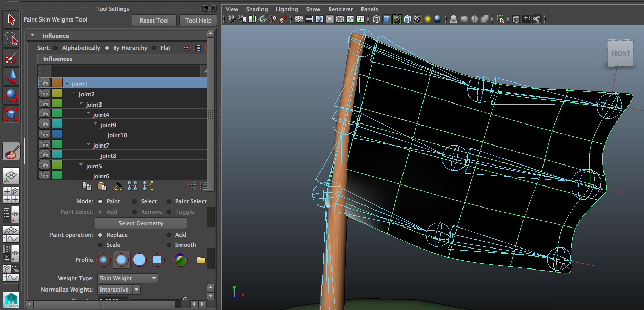Screen dimensions: 644x310
Task: Click the copy weights clipboard icon
Action: [86, 185]
